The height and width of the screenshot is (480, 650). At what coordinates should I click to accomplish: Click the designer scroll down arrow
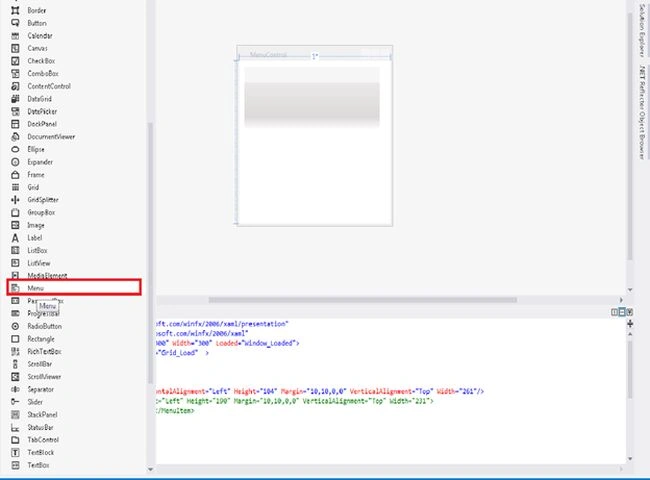pos(630,290)
